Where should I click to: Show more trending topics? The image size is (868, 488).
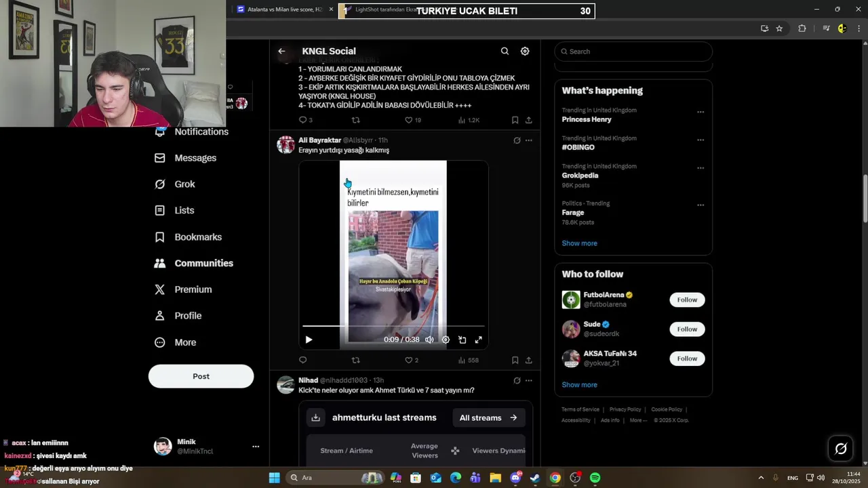579,243
